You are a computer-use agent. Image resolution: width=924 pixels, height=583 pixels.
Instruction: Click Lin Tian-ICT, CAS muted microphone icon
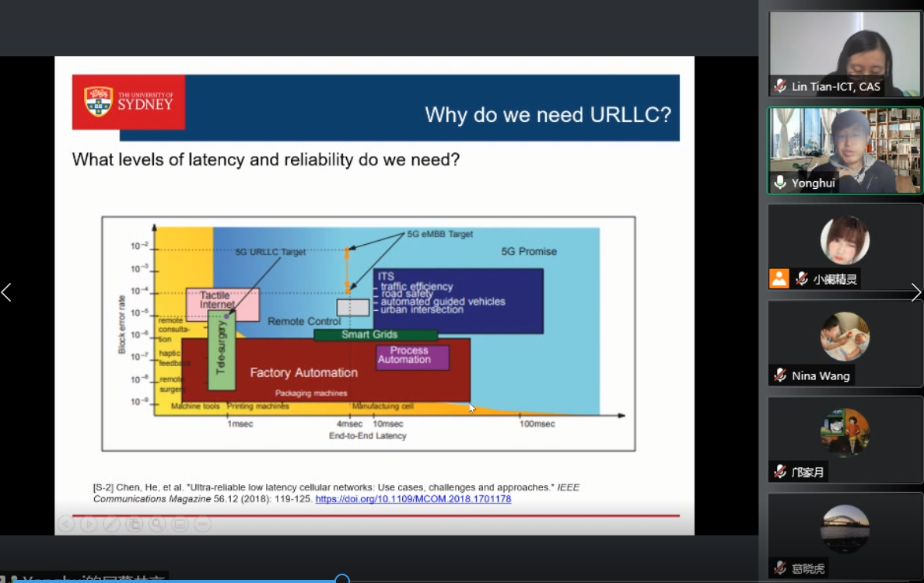tap(780, 86)
